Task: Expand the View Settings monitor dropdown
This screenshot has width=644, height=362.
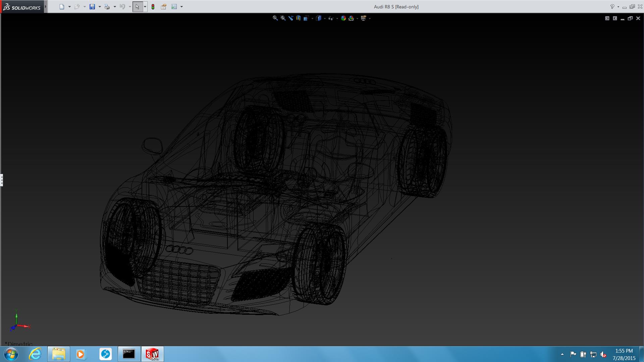Action: coord(370,18)
